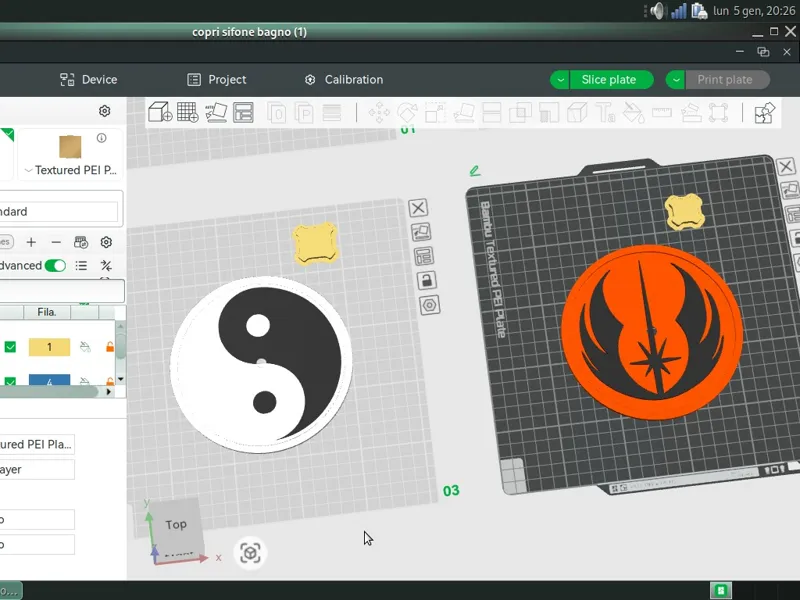Screen dimensions: 800x600
Task: Select the Text shape tool
Action: 605,113
